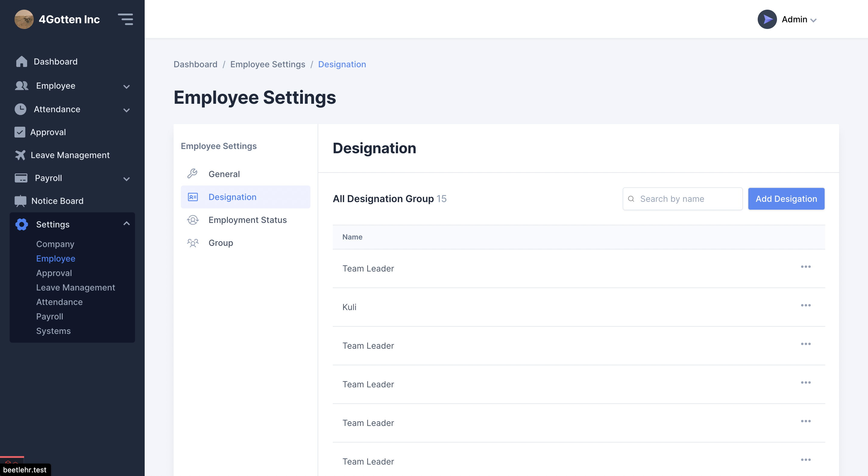Click the Approval checkmark icon
The height and width of the screenshot is (476, 868).
20,132
